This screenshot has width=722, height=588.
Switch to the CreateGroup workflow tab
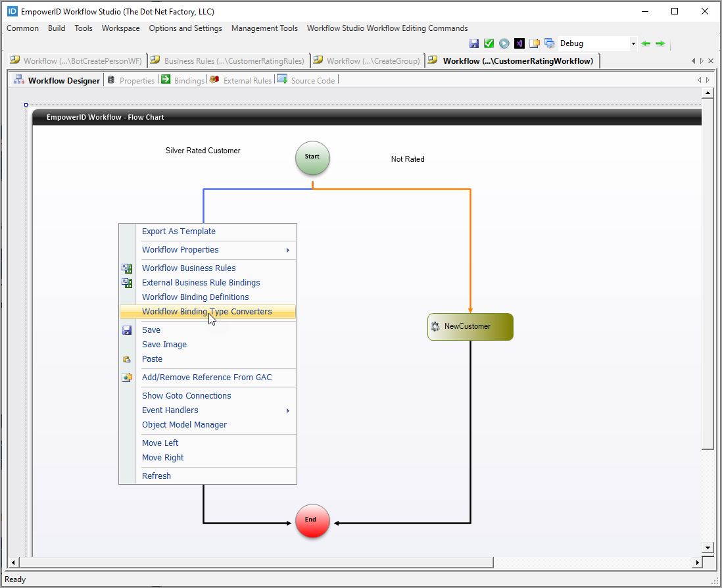pyautogui.click(x=367, y=61)
